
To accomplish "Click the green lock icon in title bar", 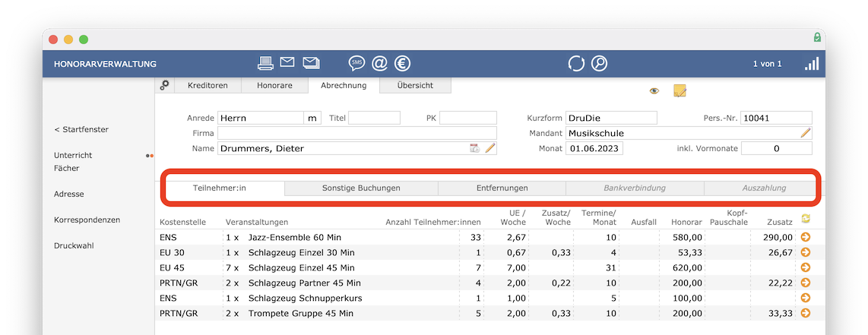I will 817,37.
